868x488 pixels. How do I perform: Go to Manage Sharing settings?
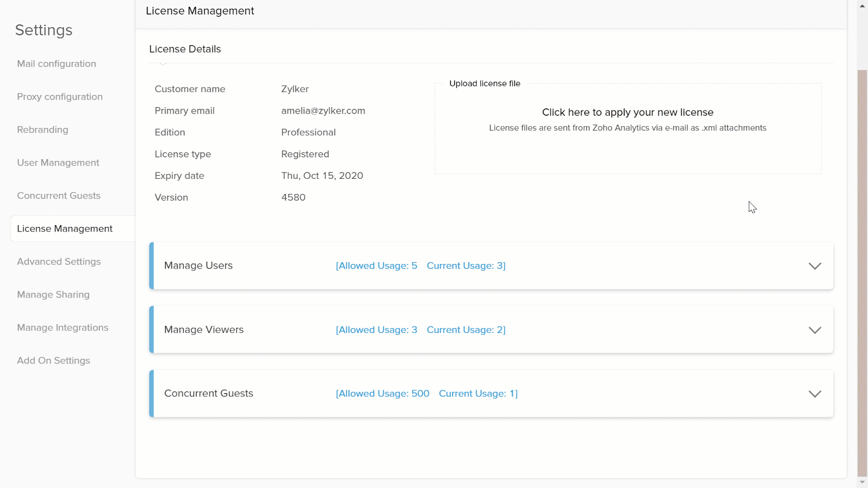[x=53, y=295]
